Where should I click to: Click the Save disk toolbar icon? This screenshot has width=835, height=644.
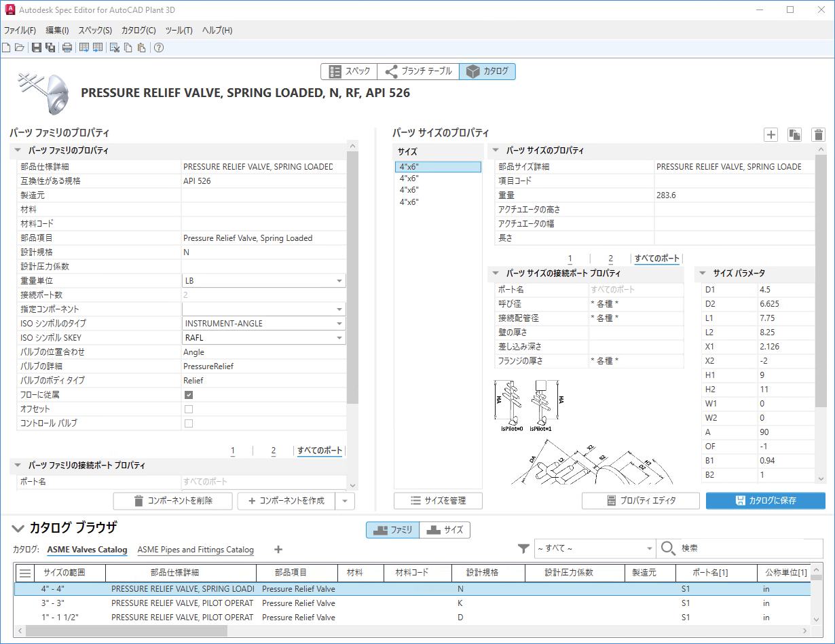point(37,48)
